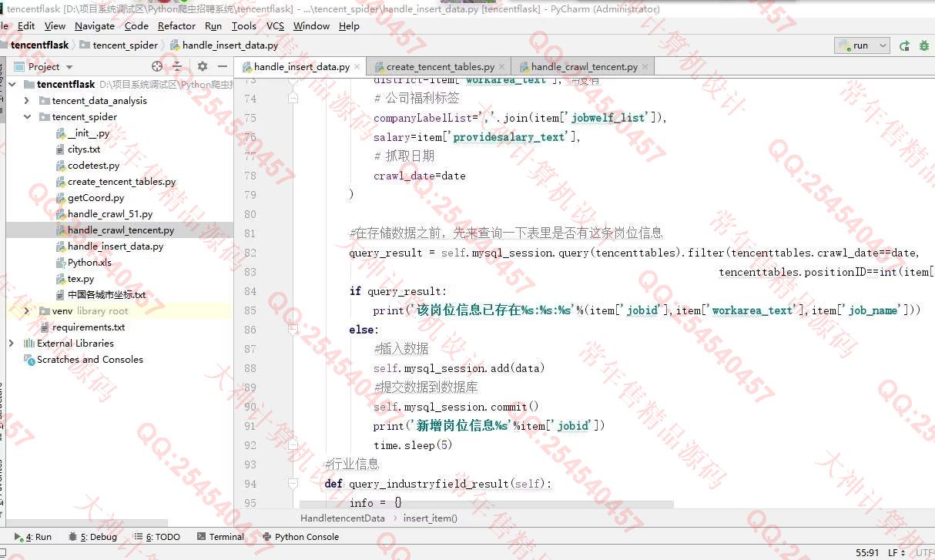Open the Tools menu
The height and width of the screenshot is (560, 935).
244,25
